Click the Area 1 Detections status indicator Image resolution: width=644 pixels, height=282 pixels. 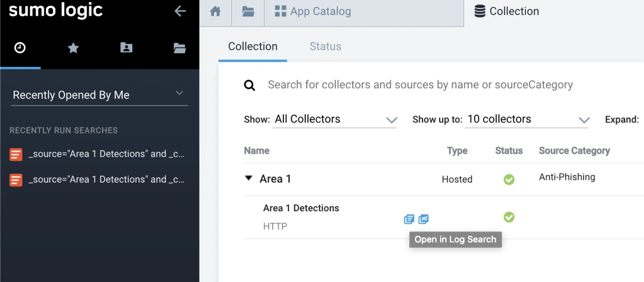509,217
